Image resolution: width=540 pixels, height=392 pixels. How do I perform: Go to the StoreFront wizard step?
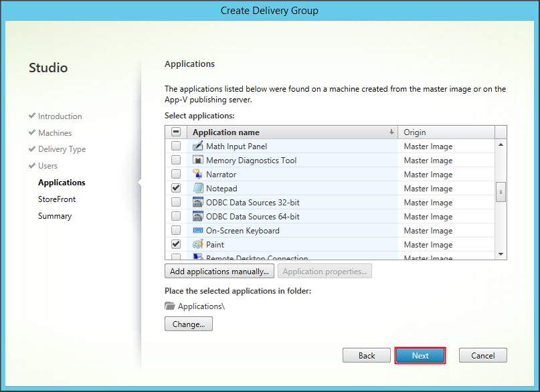coord(57,199)
